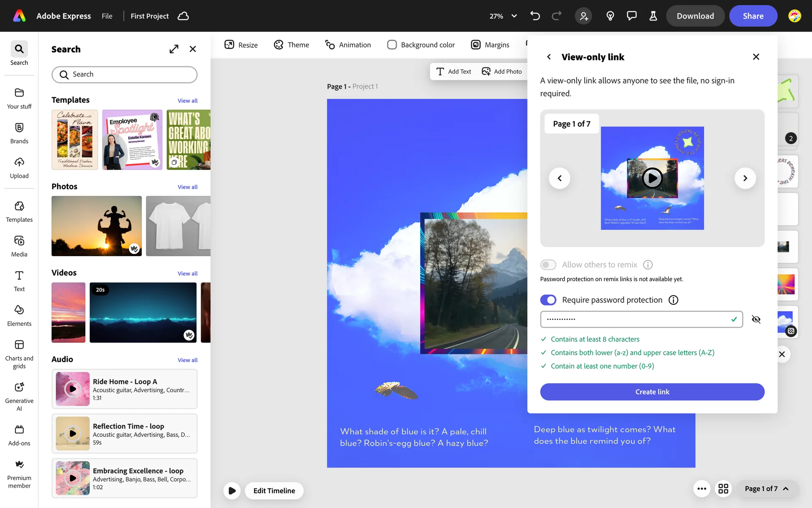This screenshot has height=508, width=812.
Task: Open the grid view of pages
Action: click(723, 489)
